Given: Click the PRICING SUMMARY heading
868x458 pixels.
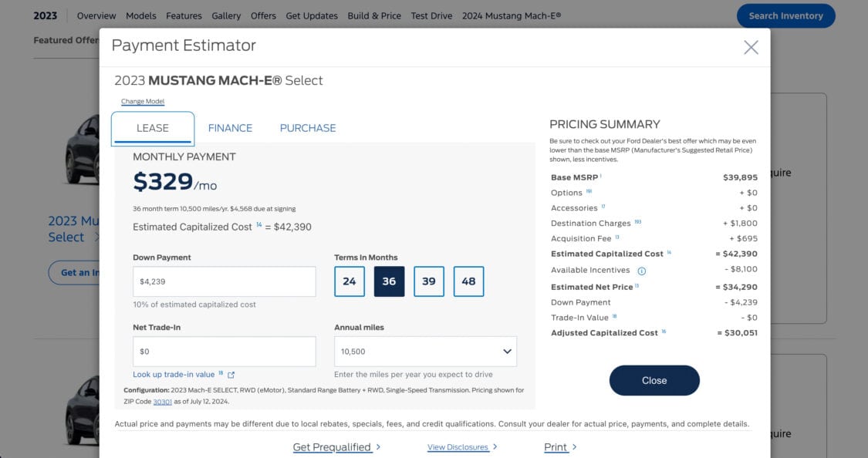Looking at the screenshot, I should pos(604,124).
